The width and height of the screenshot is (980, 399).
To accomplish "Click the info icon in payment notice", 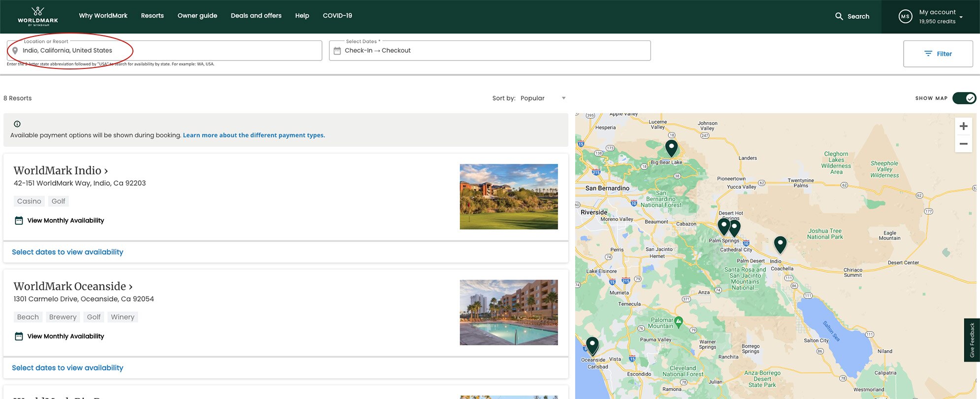I will pos(17,124).
